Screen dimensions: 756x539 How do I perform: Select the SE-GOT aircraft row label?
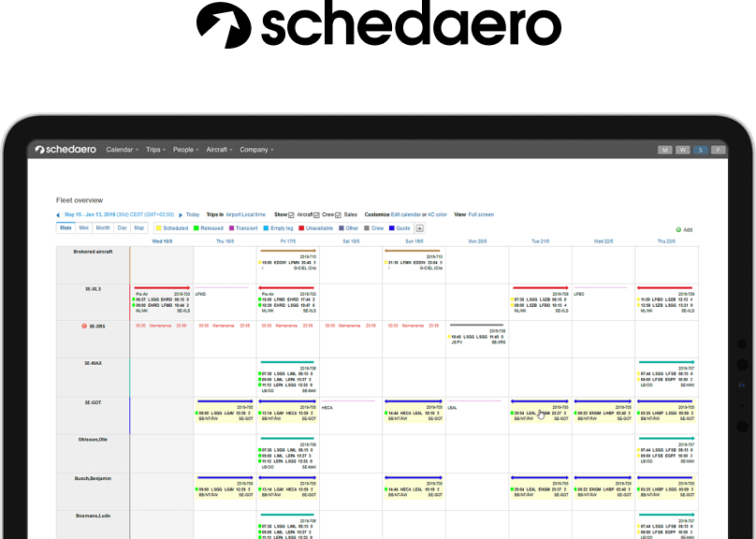coord(93,402)
